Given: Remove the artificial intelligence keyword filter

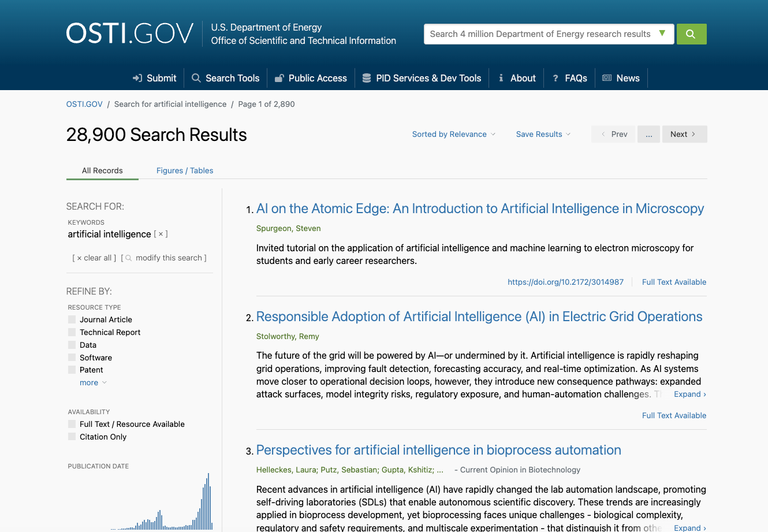Looking at the screenshot, I should (x=161, y=233).
